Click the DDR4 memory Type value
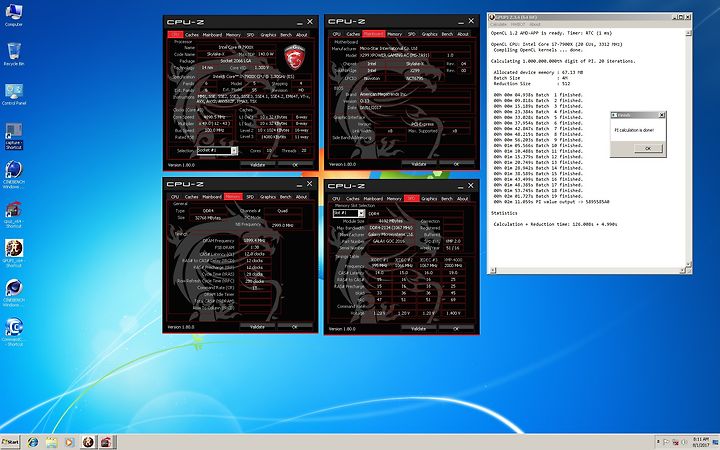Viewport: 720px width, 450px height. (x=208, y=211)
